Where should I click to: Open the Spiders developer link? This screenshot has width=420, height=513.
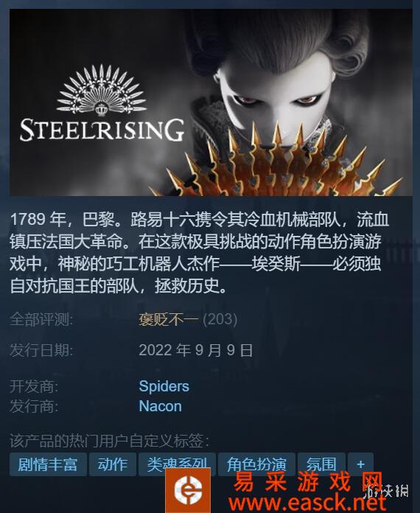click(x=164, y=386)
